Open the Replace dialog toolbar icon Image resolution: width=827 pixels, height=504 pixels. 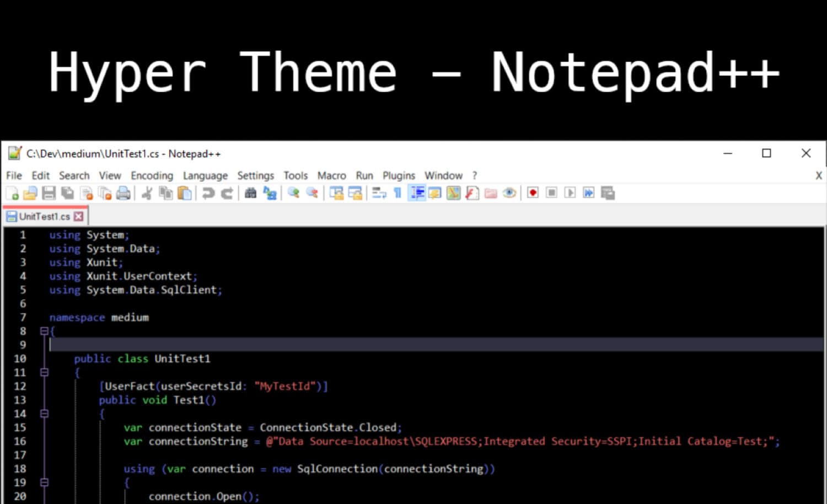click(x=270, y=193)
